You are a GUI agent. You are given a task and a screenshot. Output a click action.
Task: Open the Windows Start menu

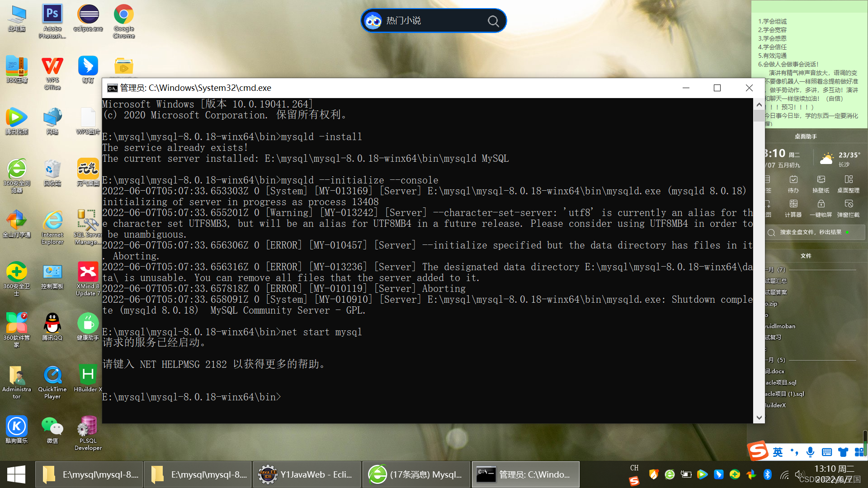click(16, 474)
